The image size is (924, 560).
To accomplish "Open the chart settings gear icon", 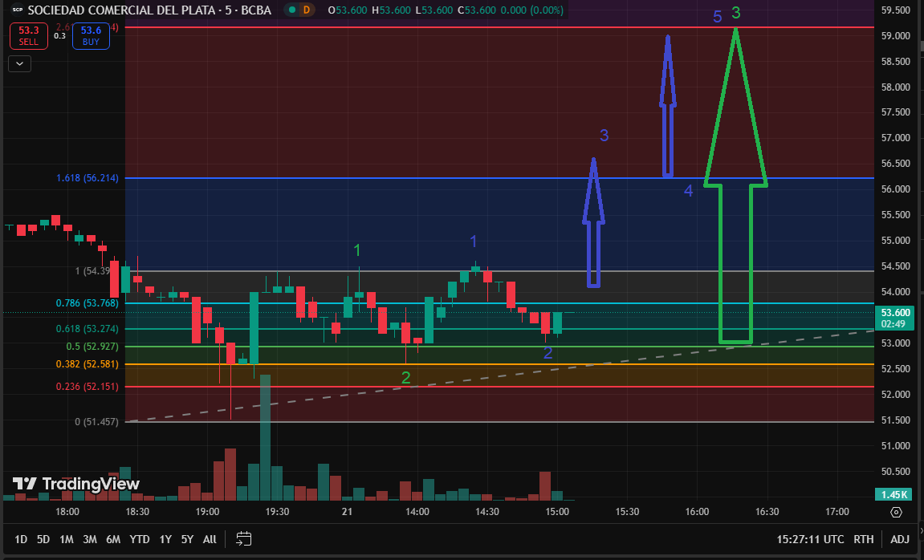I will [896, 513].
